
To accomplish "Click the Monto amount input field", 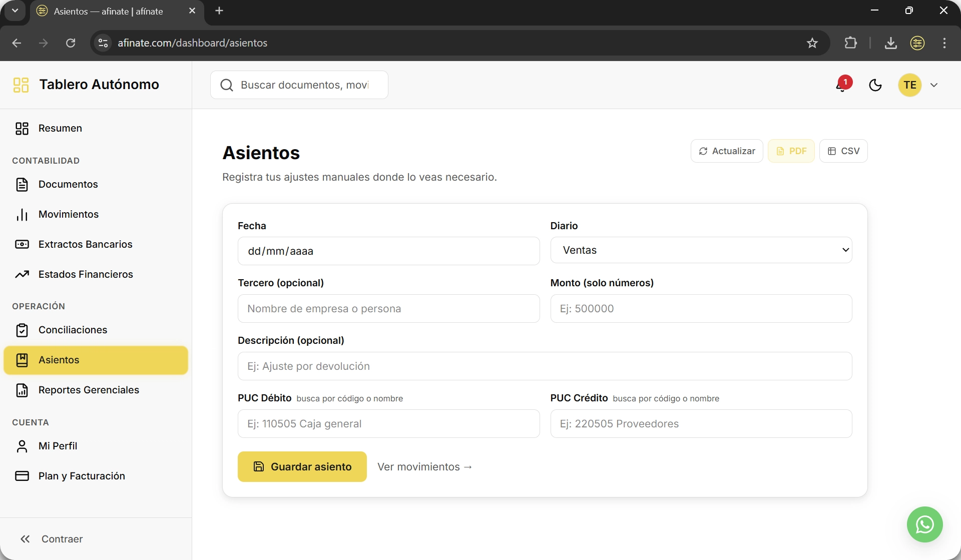I will [701, 309].
